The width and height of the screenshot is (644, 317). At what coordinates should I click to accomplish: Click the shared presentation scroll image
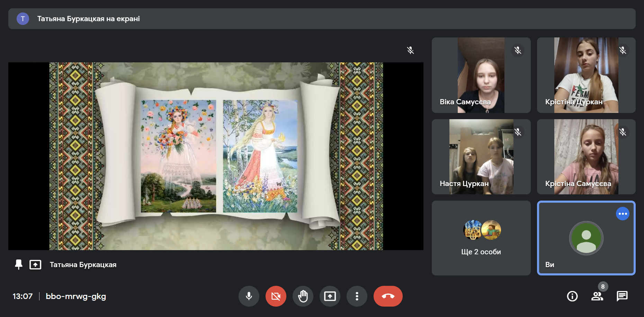tap(216, 156)
